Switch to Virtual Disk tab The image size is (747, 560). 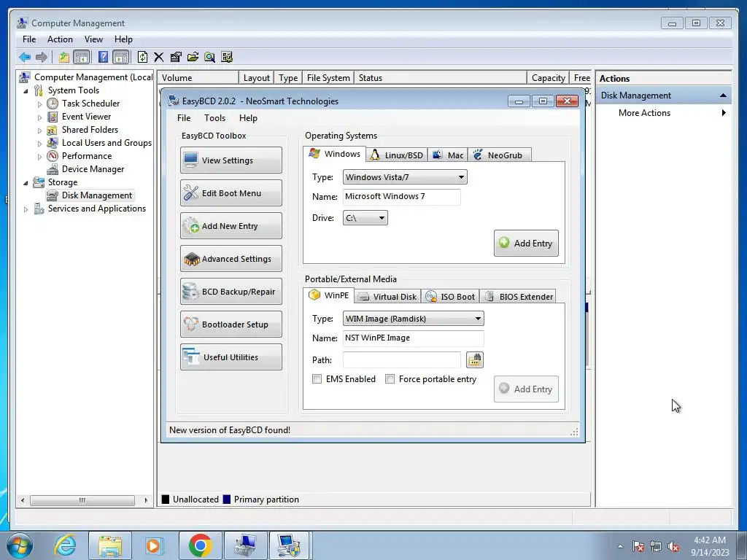click(387, 297)
